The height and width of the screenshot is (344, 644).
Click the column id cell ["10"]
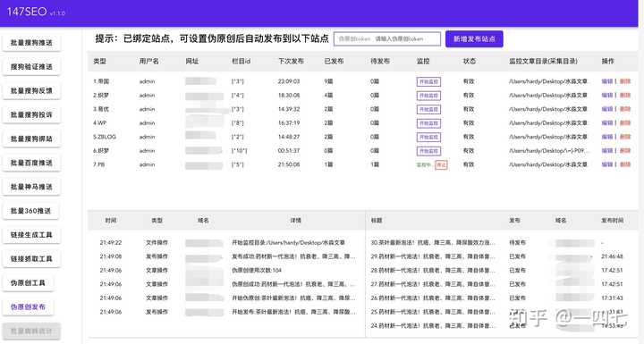(x=239, y=151)
